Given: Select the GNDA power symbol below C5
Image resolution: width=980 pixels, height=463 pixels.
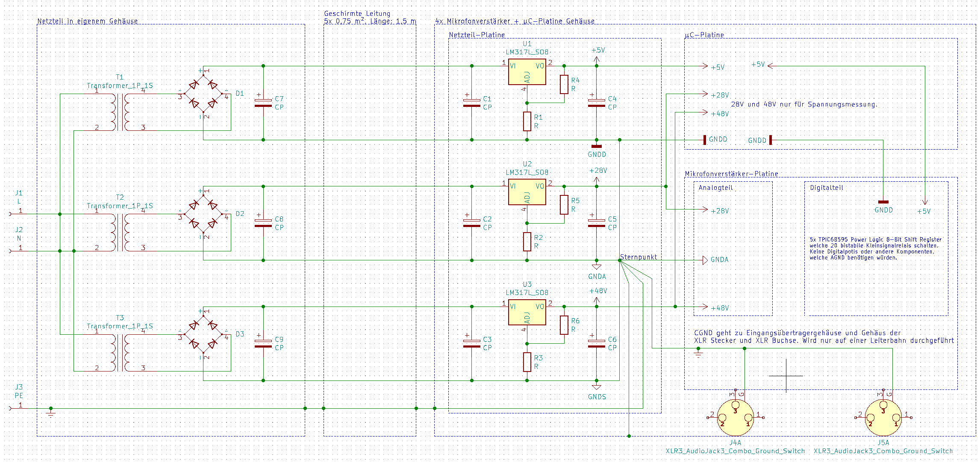Looking at the screenshot, I should [x=597, y=267].
